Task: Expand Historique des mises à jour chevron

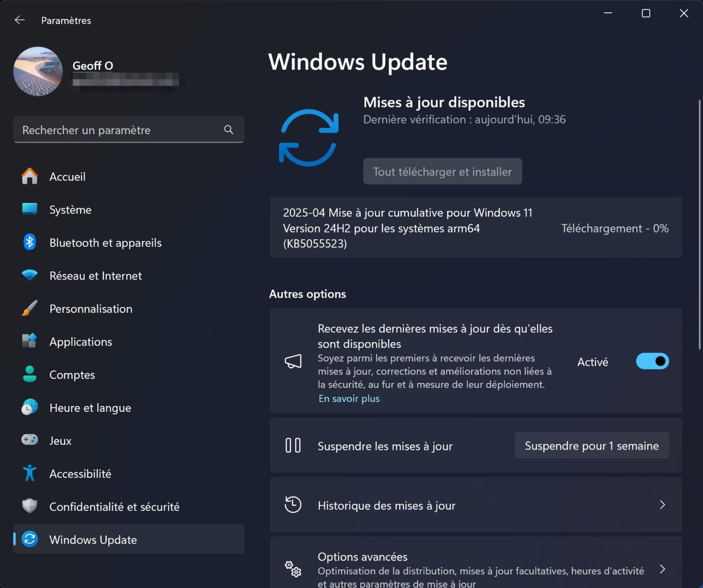Action: (x=663, y=505)
